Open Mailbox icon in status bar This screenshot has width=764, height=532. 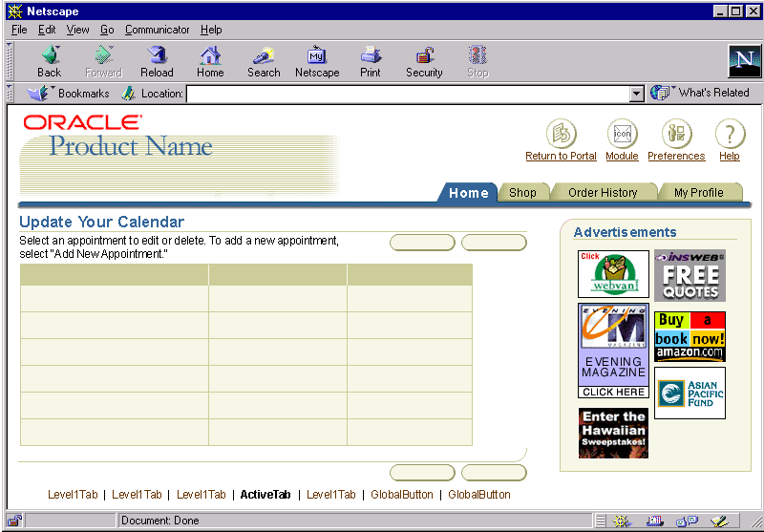coord(654,521)
